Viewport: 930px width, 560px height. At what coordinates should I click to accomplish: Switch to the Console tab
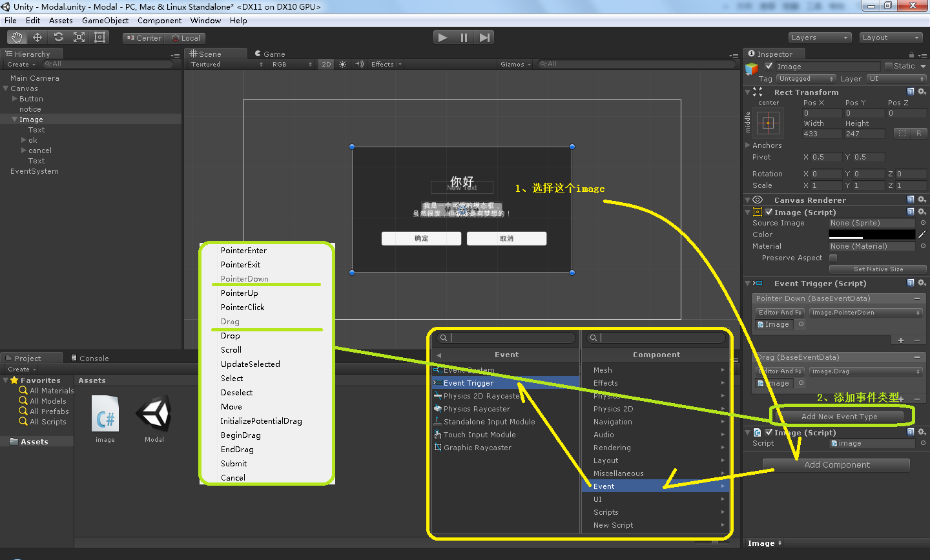(90, 358)
